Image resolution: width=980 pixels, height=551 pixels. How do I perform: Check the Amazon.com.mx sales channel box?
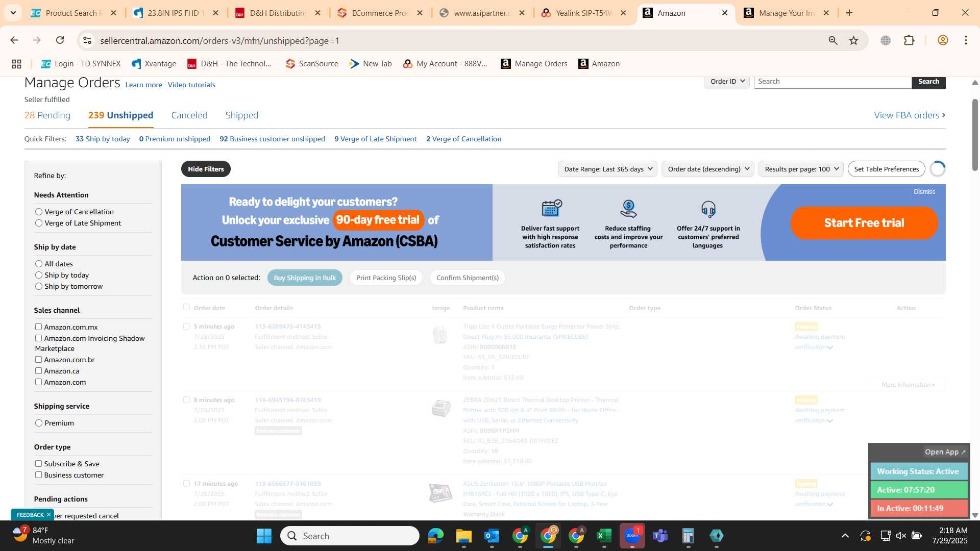point(38,327)
